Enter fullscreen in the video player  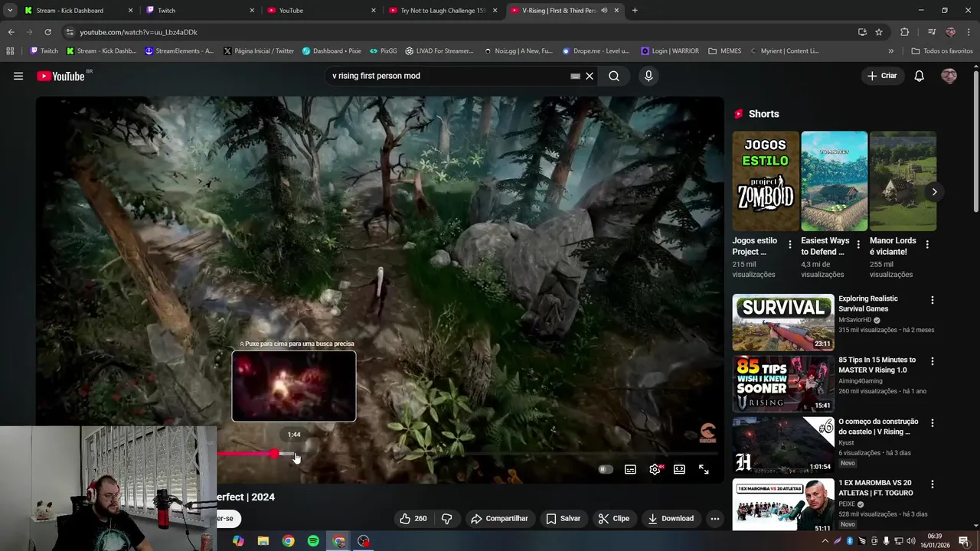coord(704,469)
